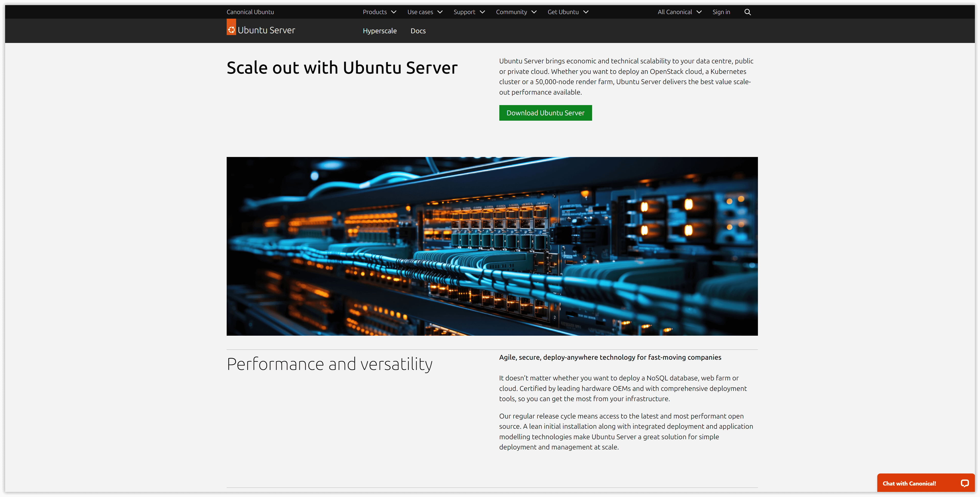This screenshot has width=980, height=497.
Task: Click the paragraph about regular release cycle
Action: [x=626, y=431]
